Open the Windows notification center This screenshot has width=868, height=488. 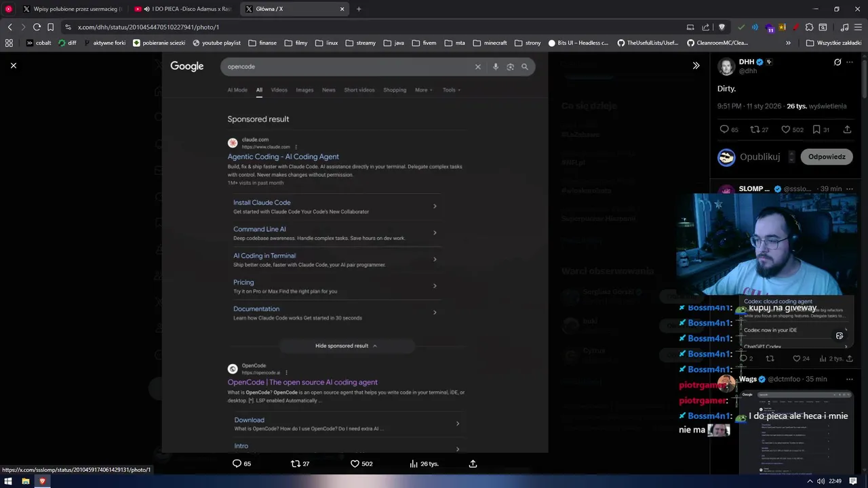point(853,481)
